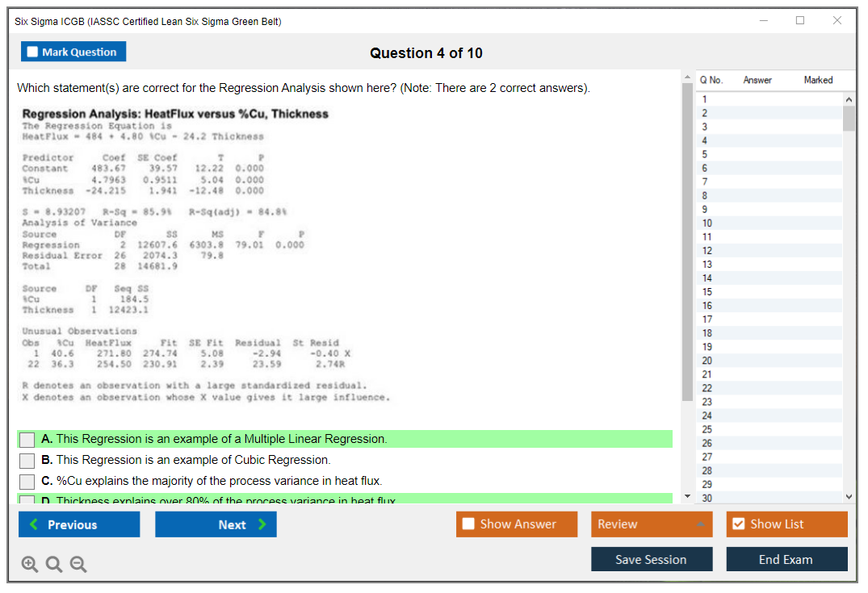Image resolution: width=868 pixels, height=593 pixels.
Task: Go to the Previous question
Action: 79,524
